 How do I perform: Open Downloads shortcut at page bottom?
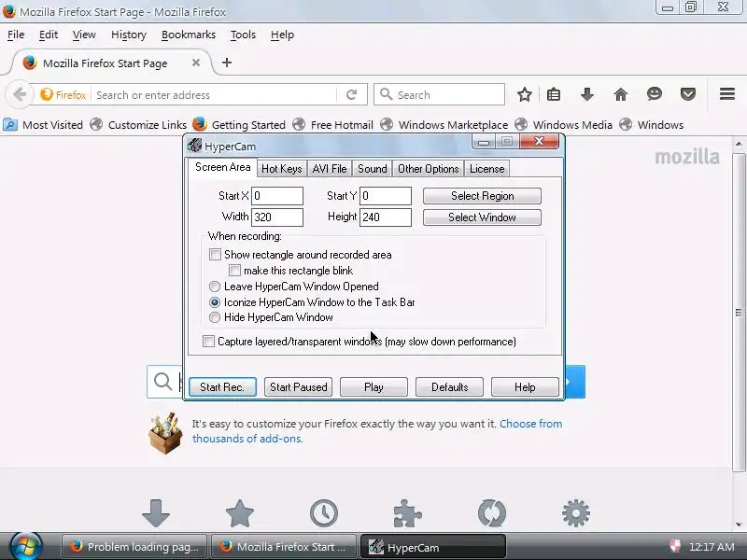(x=156, y=513)
